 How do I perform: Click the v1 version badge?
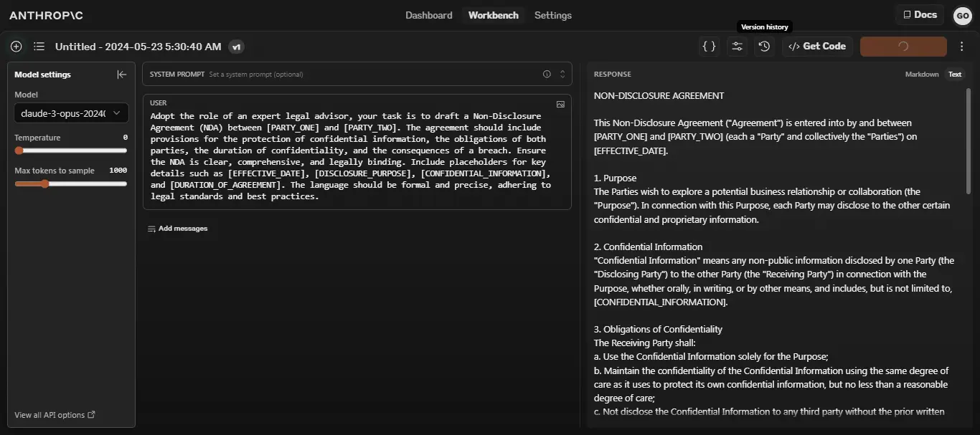(236, 46)
